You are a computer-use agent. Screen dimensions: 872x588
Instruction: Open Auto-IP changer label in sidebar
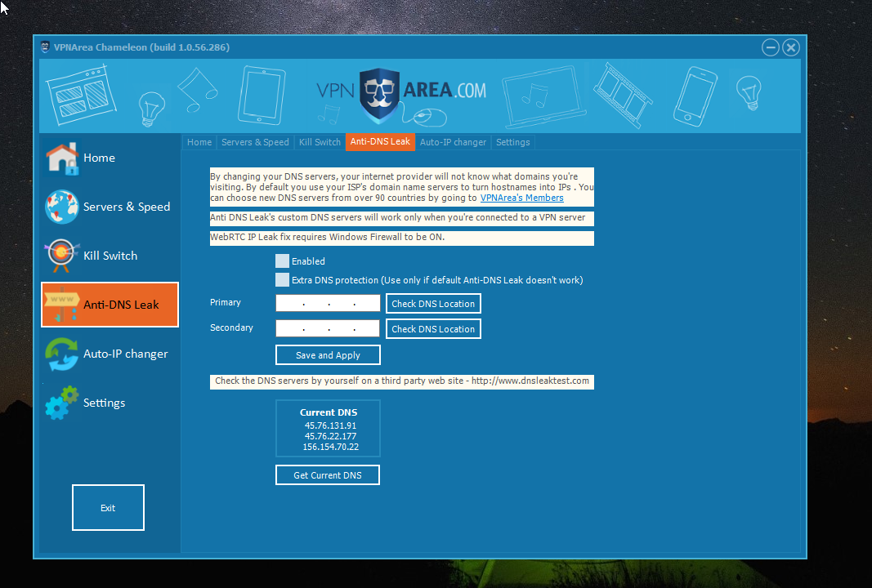point(126,354)
